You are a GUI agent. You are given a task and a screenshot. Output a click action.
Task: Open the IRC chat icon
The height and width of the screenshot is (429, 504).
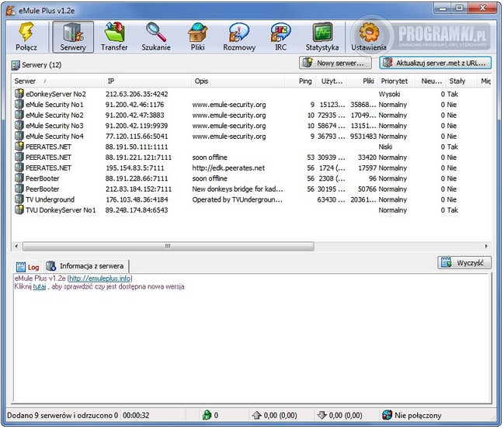280,32
